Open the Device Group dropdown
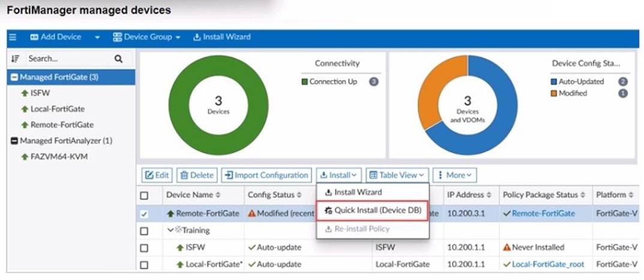Viewport: 644px width, 280px height. [147, 37]
